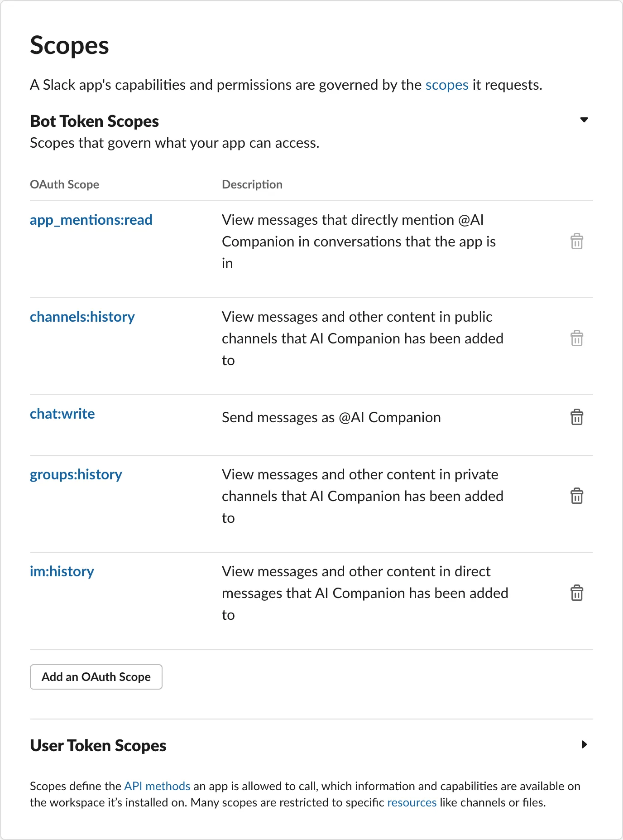623x840 pixels.
Task: Open the app_mentions:read scope details
Action: pyautogui.click(x=91, y=220)
